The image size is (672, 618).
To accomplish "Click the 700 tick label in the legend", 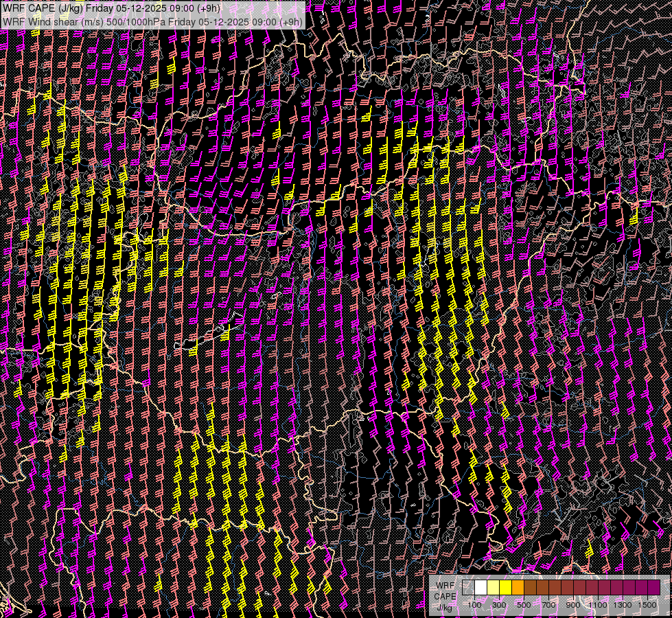I will pos(548,605).
